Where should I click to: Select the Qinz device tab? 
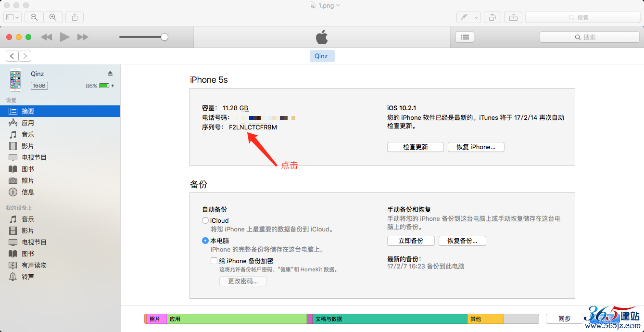[321, 56]
